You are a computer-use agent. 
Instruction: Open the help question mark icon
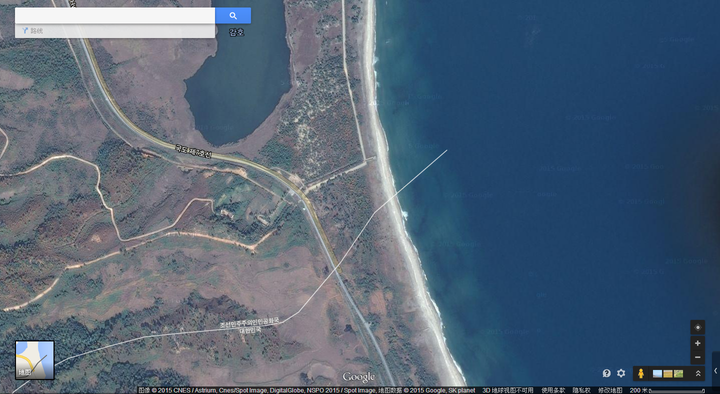point(607,373)
